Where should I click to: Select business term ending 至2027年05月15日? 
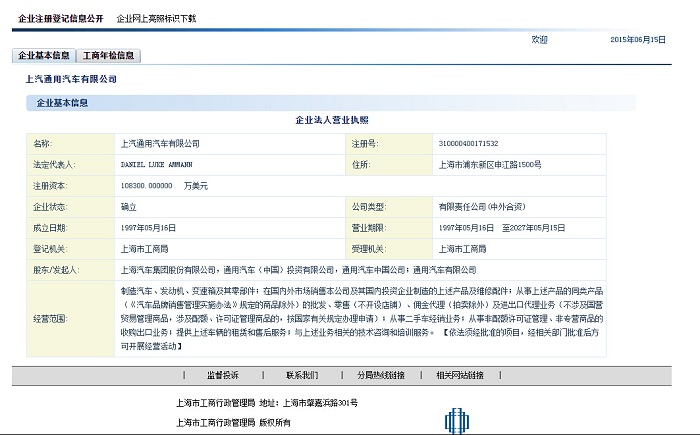533,228
